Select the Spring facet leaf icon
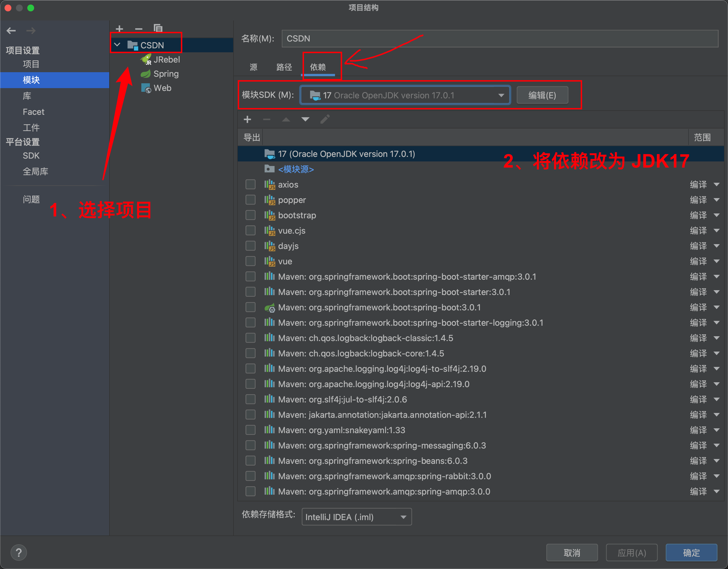 (146, 74)
